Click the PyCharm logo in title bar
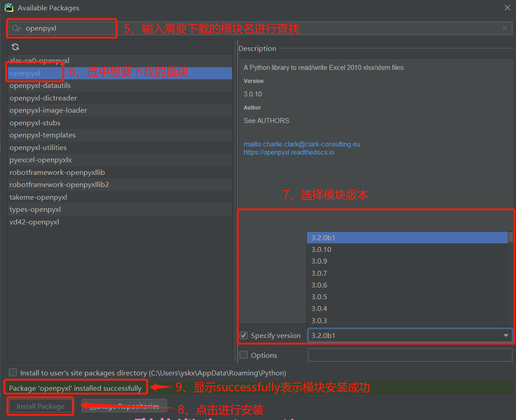Screen dimensions: 516x420 pos(9,8)
